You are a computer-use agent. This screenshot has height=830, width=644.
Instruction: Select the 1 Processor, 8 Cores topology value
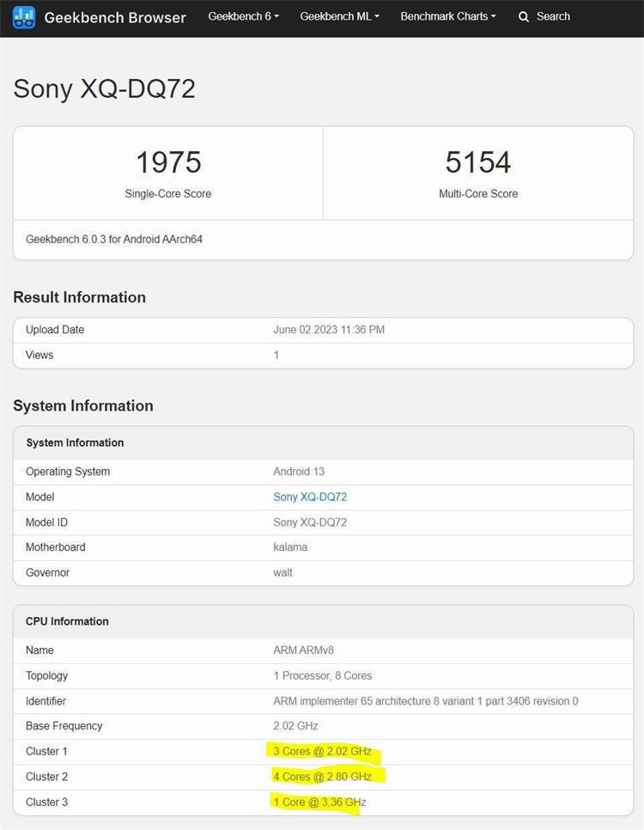tap(323, 676)
